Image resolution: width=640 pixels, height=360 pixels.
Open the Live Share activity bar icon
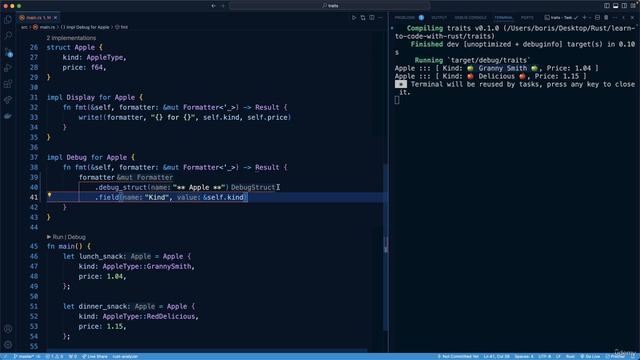tap(8, 100)
